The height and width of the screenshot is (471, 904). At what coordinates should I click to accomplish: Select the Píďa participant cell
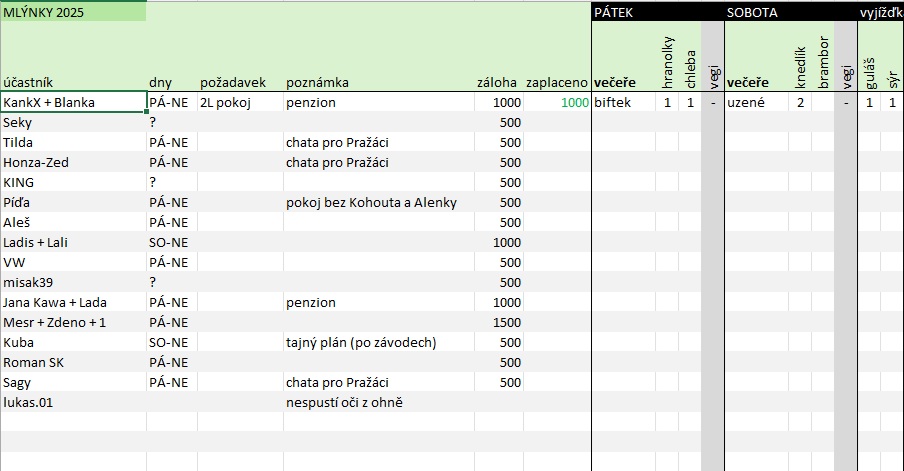[x=73, y=202]
